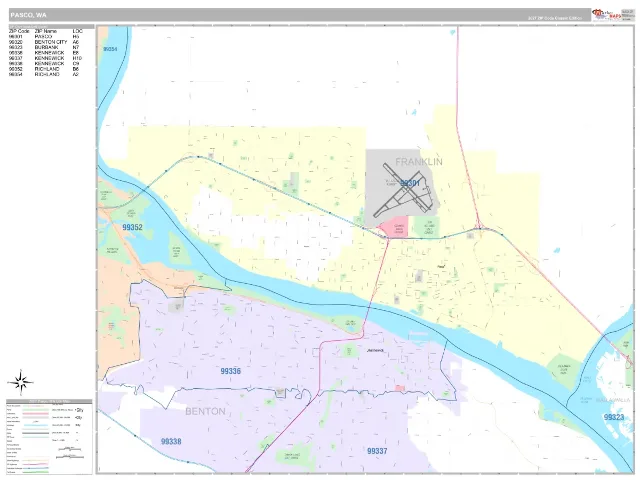
Task: Select the RICHLAND row with LOC B6
Action: click(45, 69)
